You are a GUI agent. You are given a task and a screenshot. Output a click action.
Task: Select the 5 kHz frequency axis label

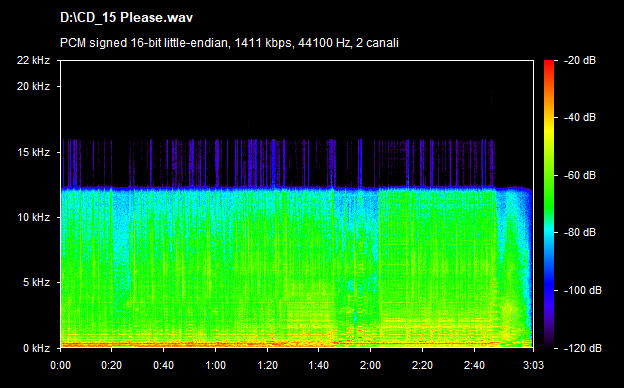pyautogui.click(x=36, y=283)
